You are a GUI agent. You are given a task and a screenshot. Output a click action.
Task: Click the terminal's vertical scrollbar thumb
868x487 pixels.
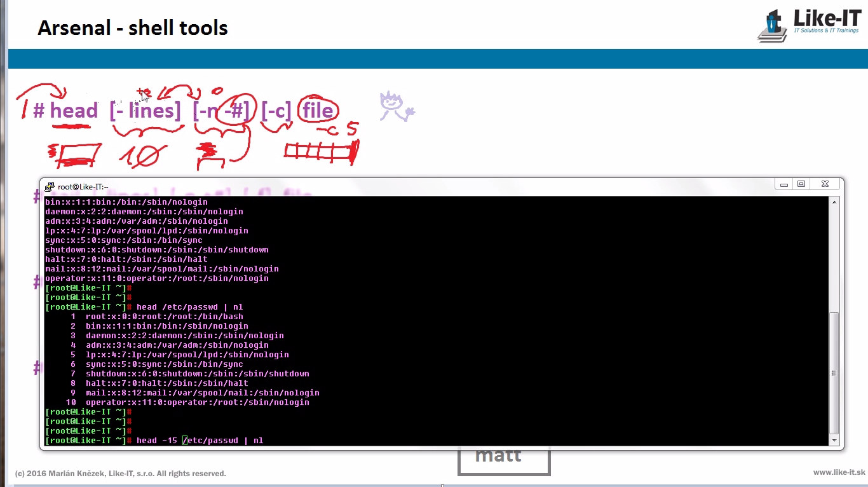point(834,372)
